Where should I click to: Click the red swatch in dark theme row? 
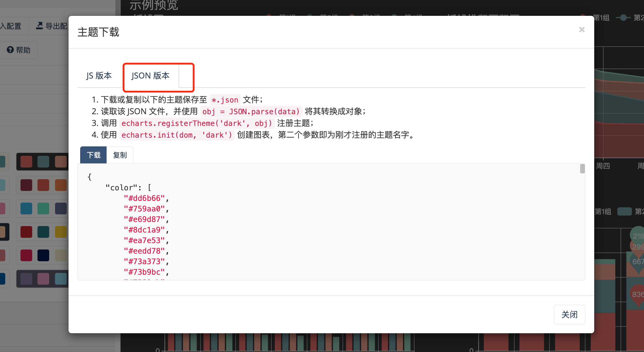[x=26, y=162]
